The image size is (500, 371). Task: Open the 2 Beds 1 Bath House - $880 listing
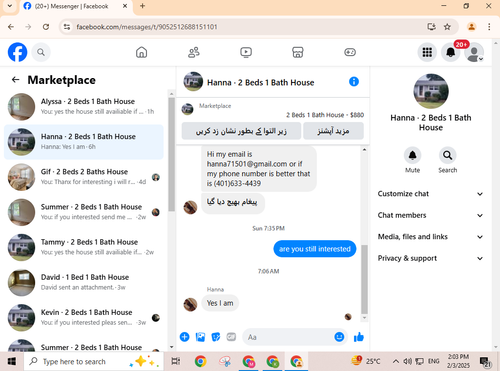[x=325, y=115]
